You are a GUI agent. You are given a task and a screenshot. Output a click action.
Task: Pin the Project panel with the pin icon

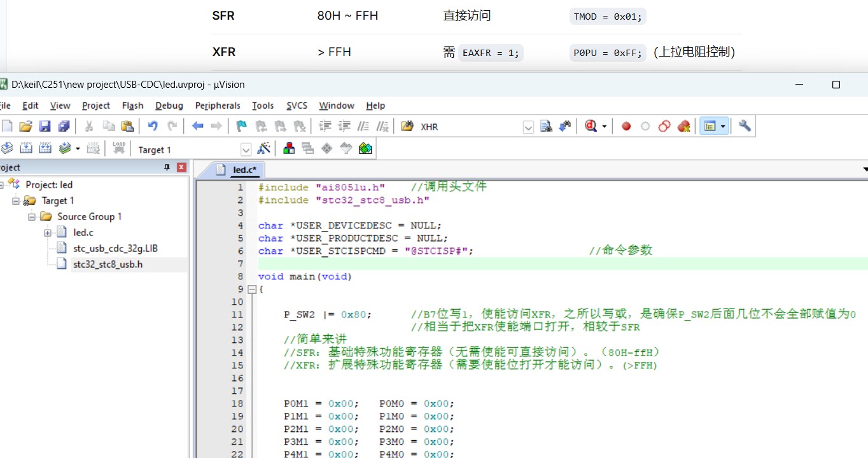(x=166, y=167)
